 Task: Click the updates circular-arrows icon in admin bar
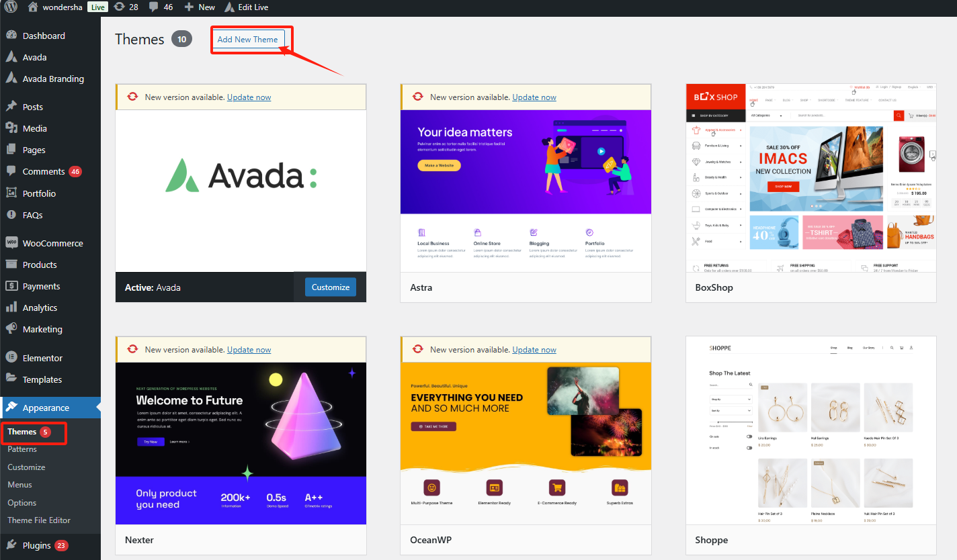pyautogui.click(x=119, y=7)
